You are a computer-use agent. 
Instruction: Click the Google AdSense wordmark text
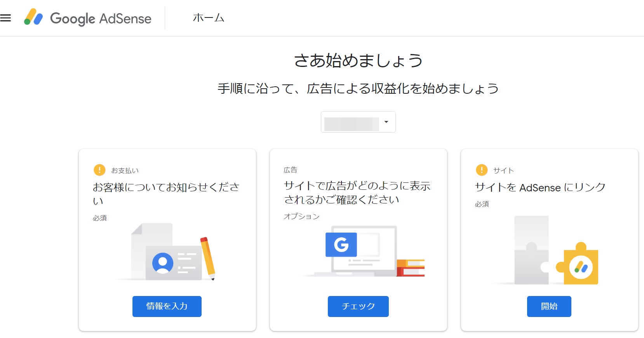pyautogui.click(x=101, y=19)
